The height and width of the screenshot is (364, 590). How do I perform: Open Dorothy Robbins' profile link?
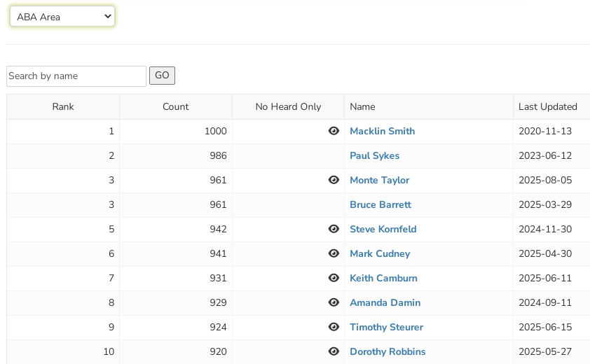tap(387, 351)
